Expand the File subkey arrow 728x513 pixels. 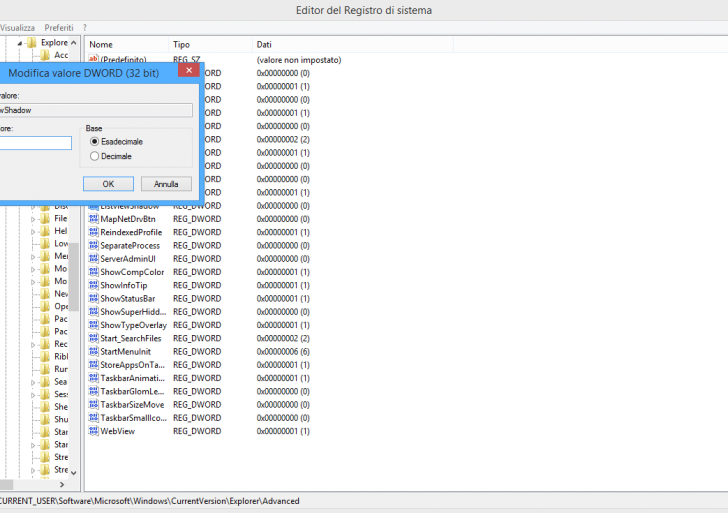coord(33,219)
